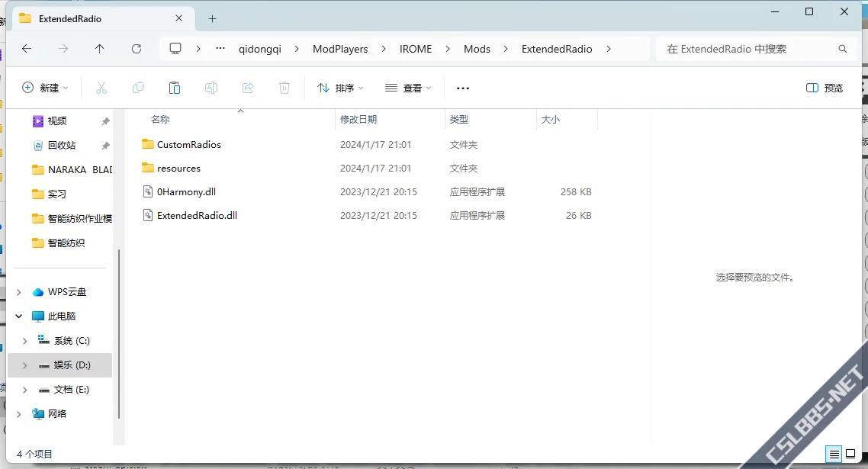Image resolution: width=868 pixels, height=469 pixels.
Task: Expand the 文档 (E:) drive node
Action: click(24, 389)
